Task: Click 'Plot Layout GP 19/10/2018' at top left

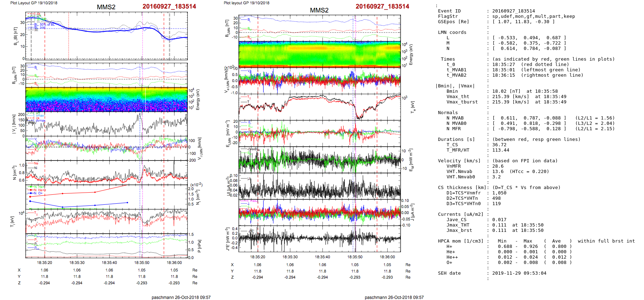Action: click(x=34, y=3)
